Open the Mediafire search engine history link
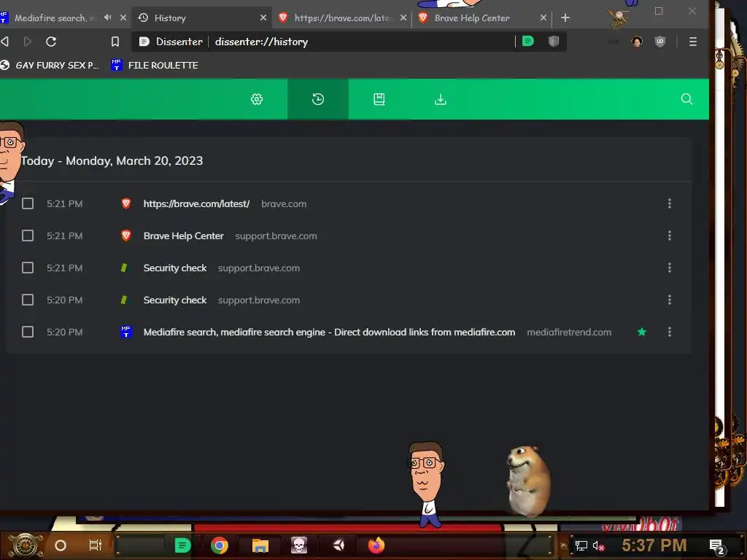 tap(329, 332)
